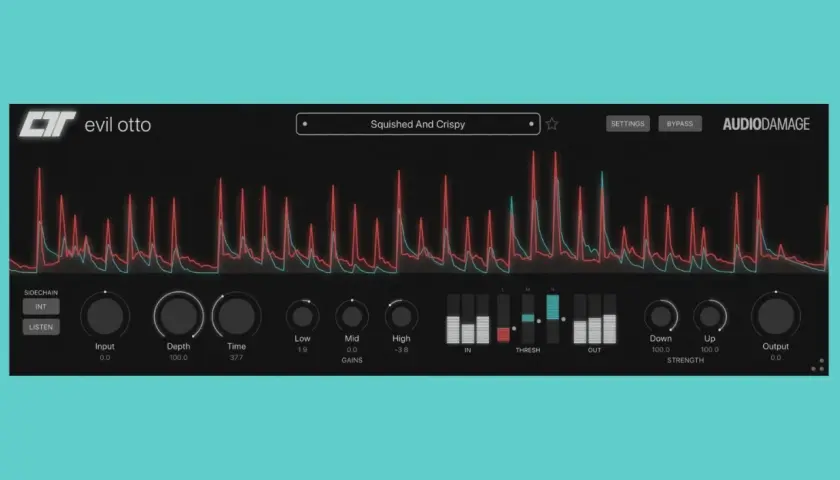Viewport: 840px width, 480px height.
Task: Click the mid-band threshold handle dot
Action: [x=539, y=321]
